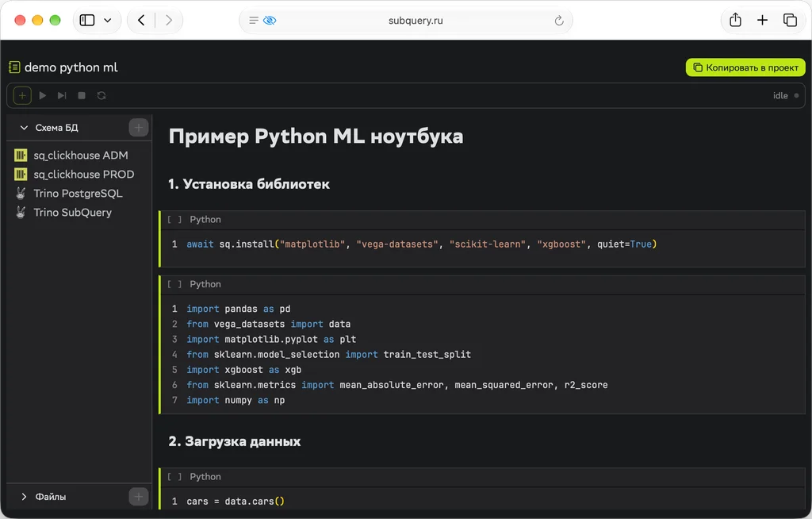Add a new file in Файлы section
Viewport: 812px width, 519px height.
point(138,497)
